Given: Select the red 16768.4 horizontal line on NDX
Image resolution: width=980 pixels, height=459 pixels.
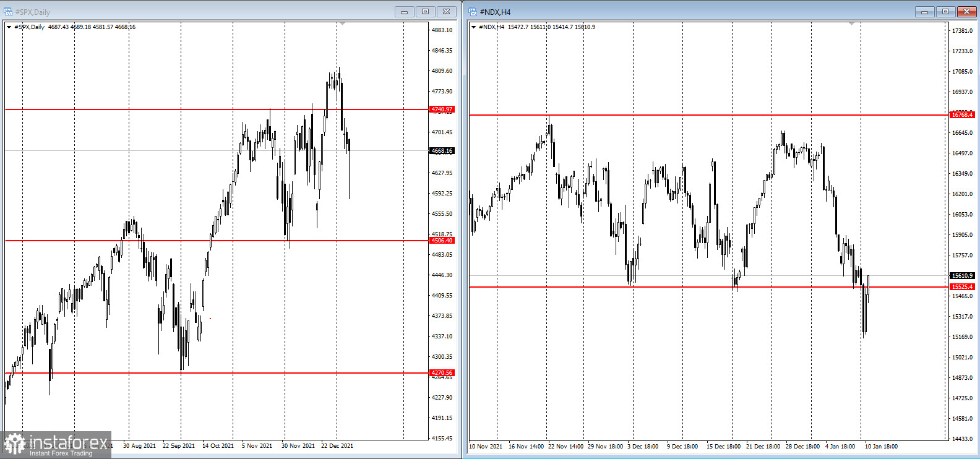Looking at the screenshot, I should coord(709,115).
